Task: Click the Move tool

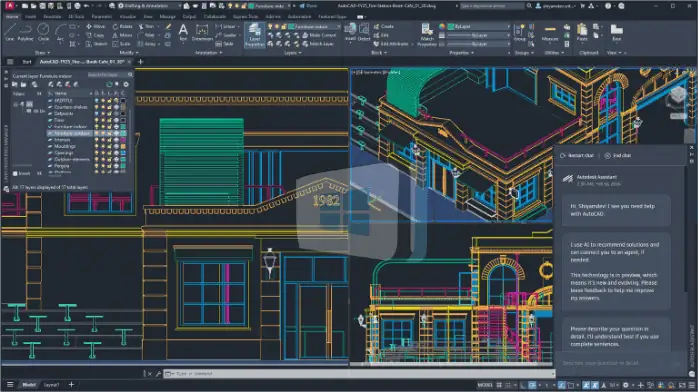Action: [x=96, y=27]
